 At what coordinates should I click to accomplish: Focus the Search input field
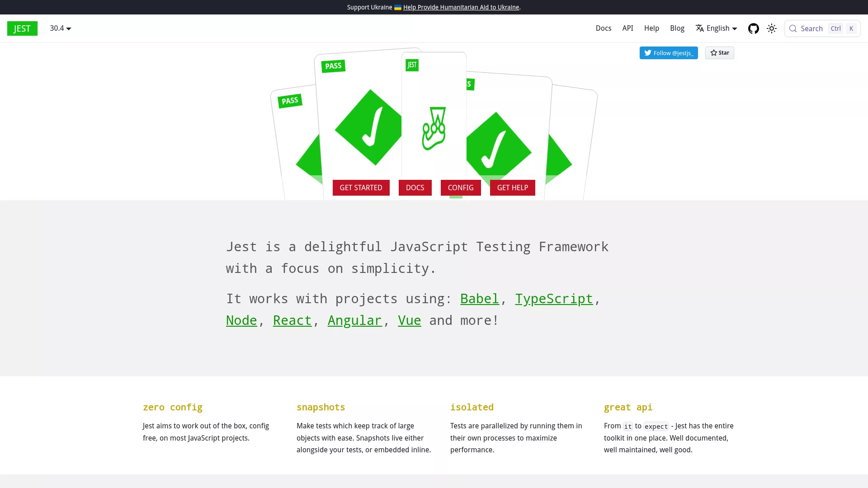tap(822, 28)
